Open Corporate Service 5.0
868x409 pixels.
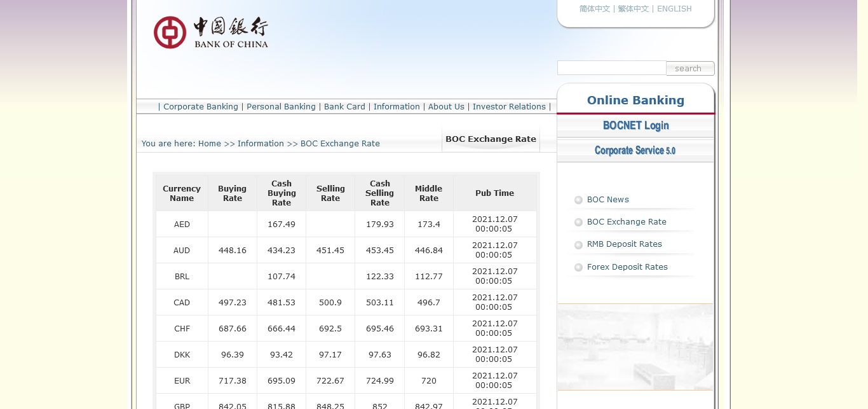635,151
